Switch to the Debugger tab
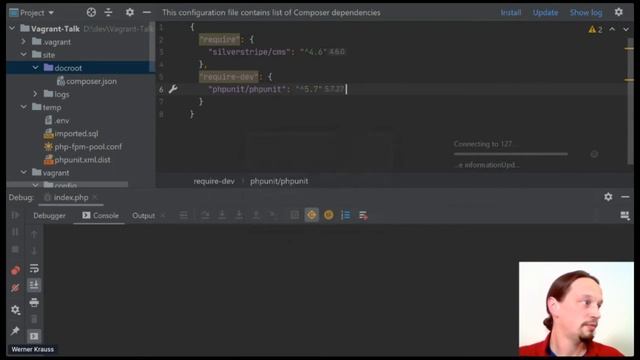The height and width of the screenshot is (360, 640). coord(49,216)
